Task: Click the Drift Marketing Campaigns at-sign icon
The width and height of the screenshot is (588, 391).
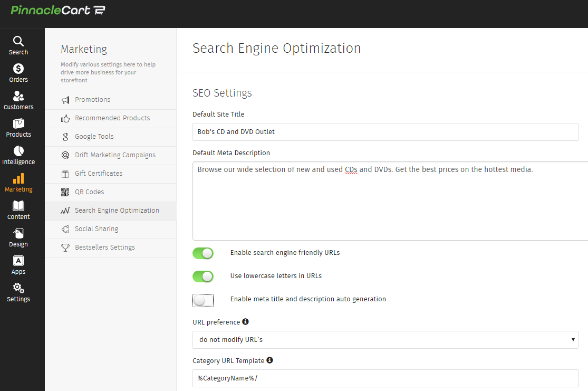Action: [65, 155]
